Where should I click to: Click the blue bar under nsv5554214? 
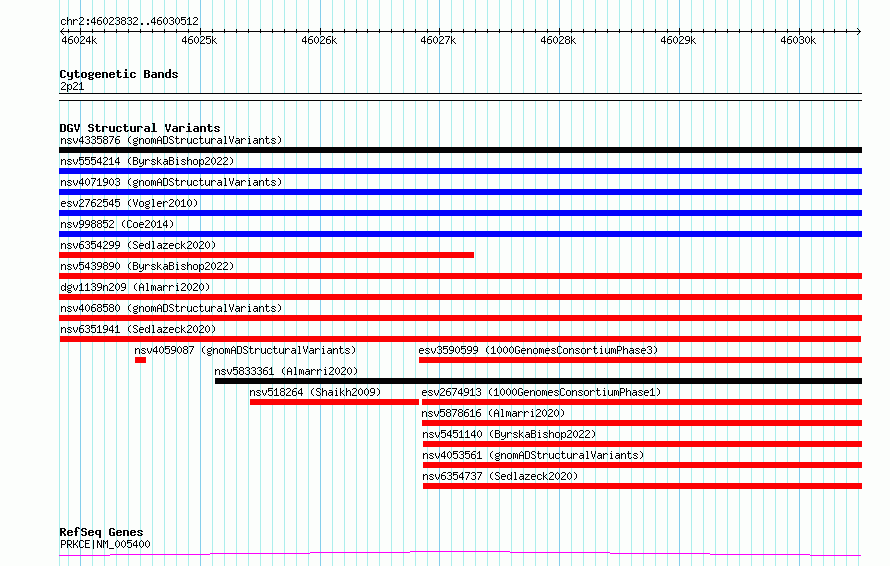460,171
